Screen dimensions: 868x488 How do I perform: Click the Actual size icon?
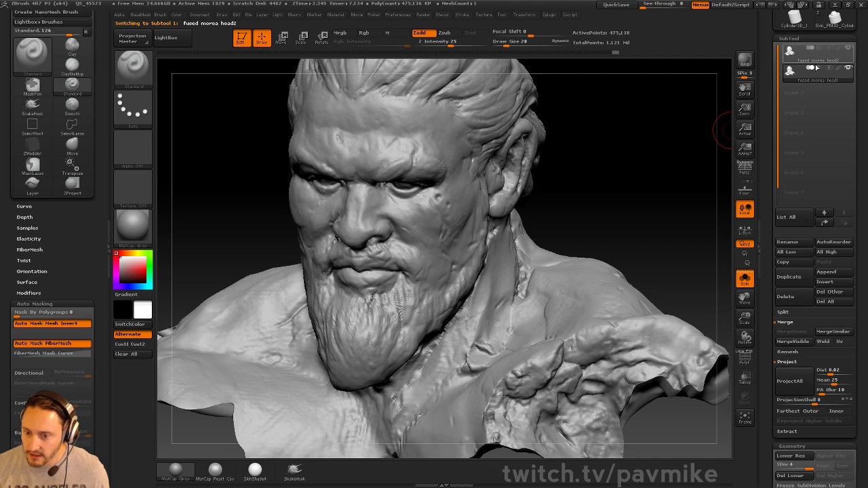click(x=745, y=129)
